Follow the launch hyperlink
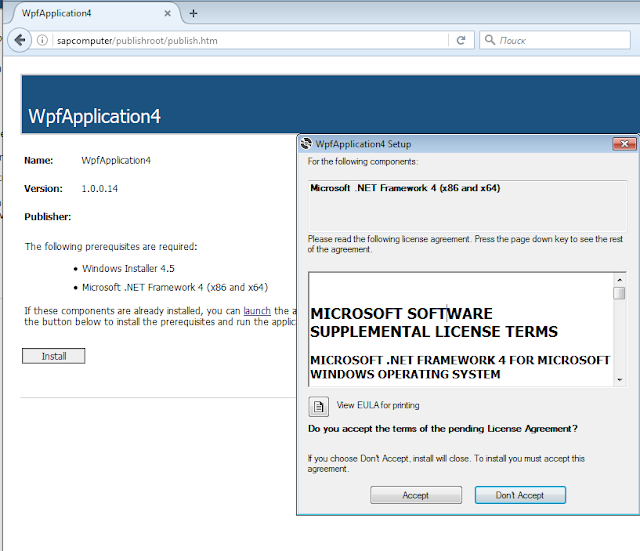This screenshot has height=551, width=640. tap(257, 311)
